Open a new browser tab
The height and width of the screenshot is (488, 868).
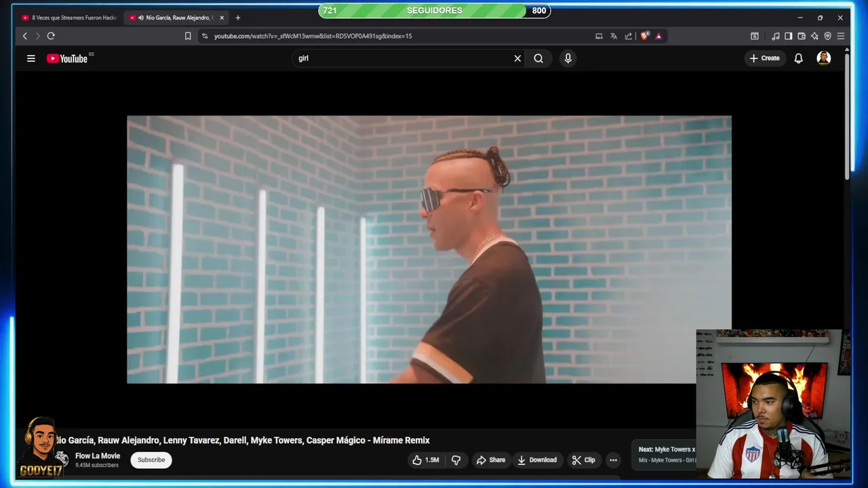coord(237,18)
